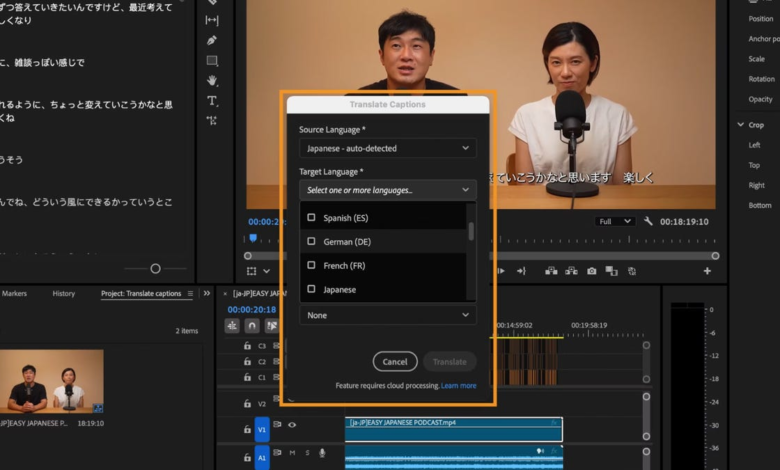
Task: Click the Position property label
Action: (761, 19)
